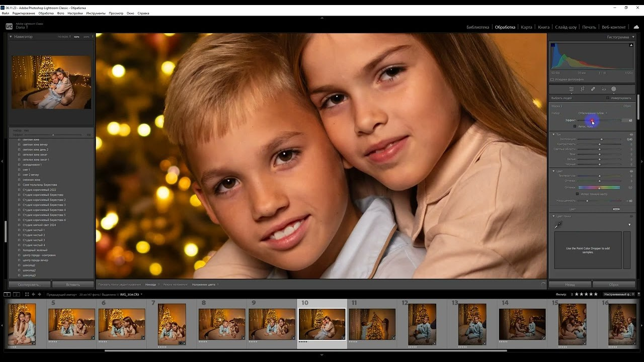Collapse the Гистограмма panel
Screen dimensions: 644x362
[x=632, y=37]
